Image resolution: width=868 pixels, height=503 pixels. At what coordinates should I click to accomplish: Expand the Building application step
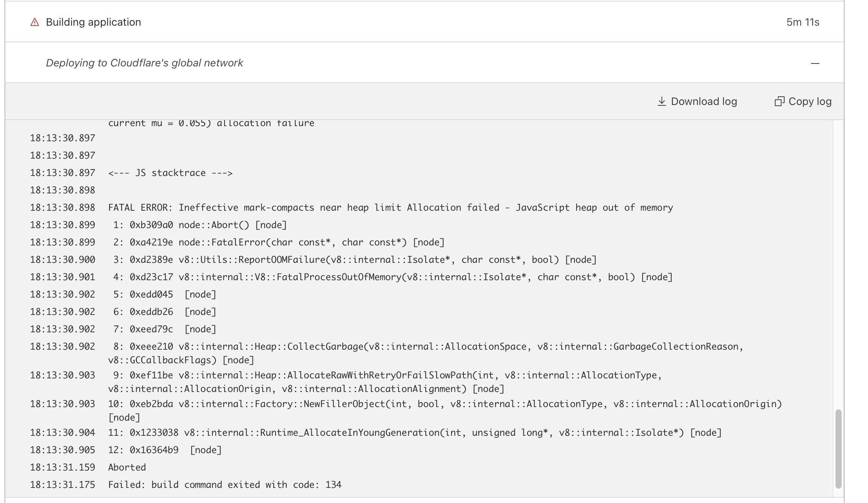point(93,22)
